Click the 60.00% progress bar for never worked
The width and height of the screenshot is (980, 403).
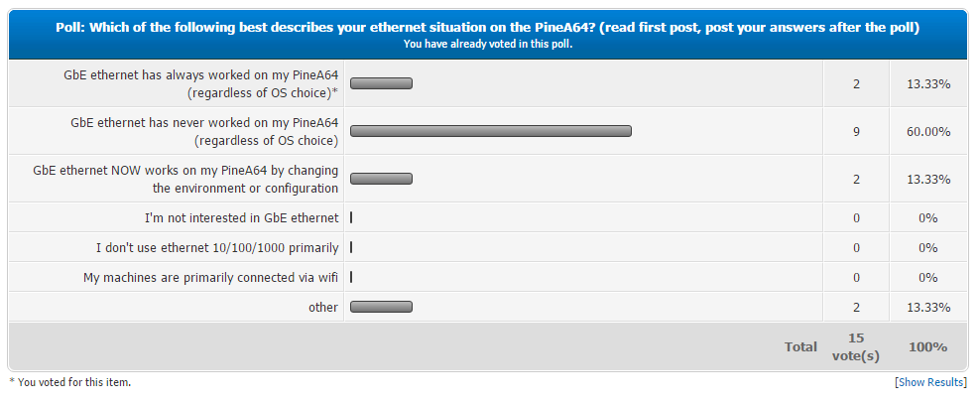(x=491, y=131)
